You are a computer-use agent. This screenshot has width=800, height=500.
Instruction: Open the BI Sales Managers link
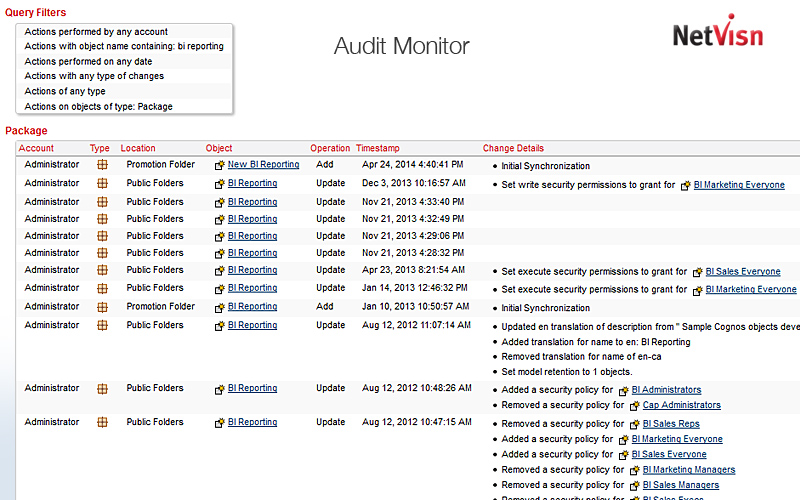(x=683, y=485)
